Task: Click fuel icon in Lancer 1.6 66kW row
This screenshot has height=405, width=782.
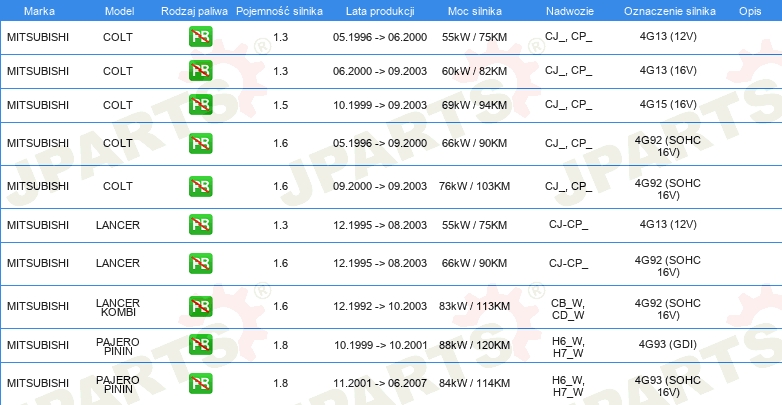Action: pyautogui.click(x=200, y=263)
